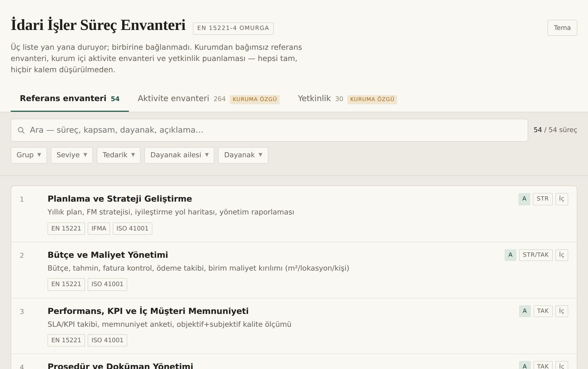588x369 pixels.
Task: Expand the Dayanak filter dropdown
Action: pyautogui.click(x=243, y=155)
